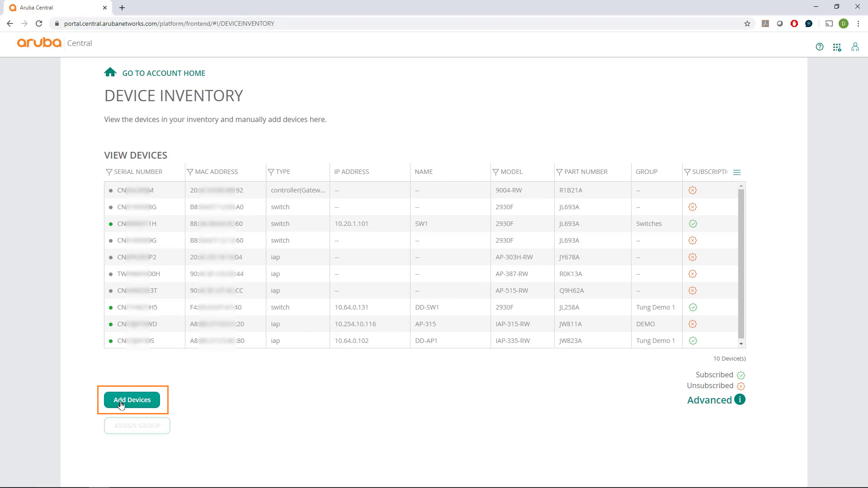Click the user account icon top right

tap(855, 47)
